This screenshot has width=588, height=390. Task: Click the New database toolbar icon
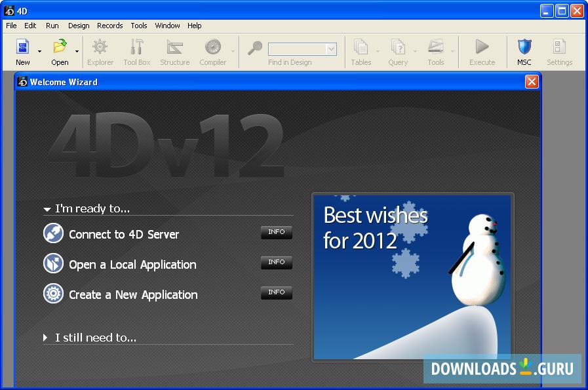pyautogui.click(x=22, y=47)
